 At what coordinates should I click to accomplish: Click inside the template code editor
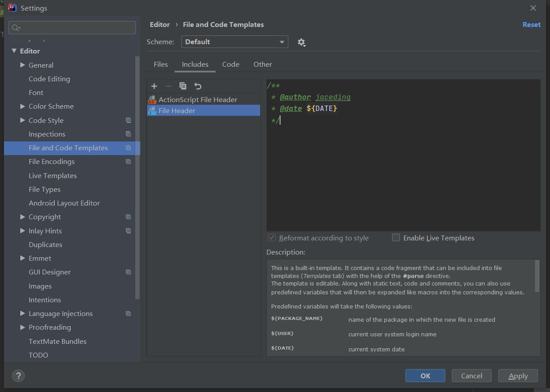(403, 155)
